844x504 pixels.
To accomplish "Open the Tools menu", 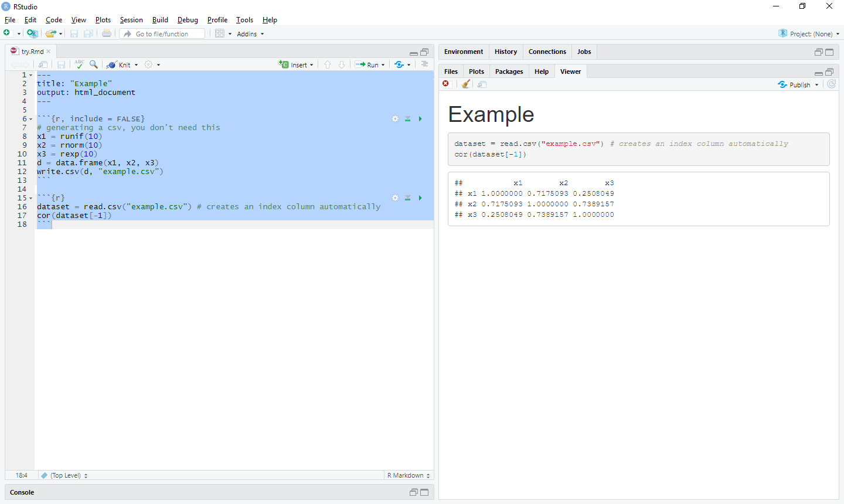I will 244,20.
